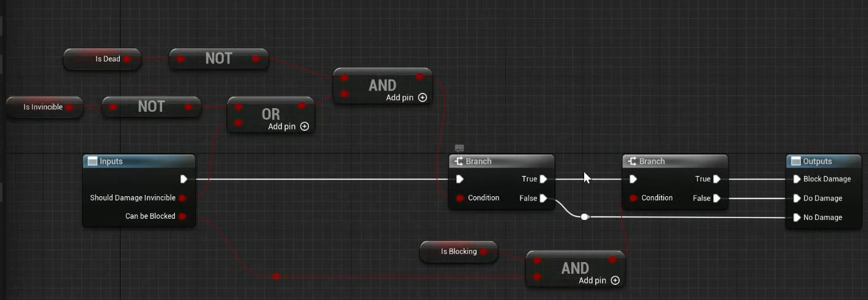Click the Condition pin on the right Branch node
The height and width of the screenshot is (300, 868).
tap(634, 198)
